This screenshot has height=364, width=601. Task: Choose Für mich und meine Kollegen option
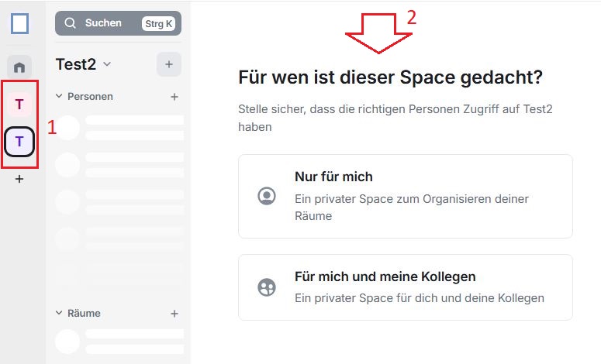click(x=406, y=287)
